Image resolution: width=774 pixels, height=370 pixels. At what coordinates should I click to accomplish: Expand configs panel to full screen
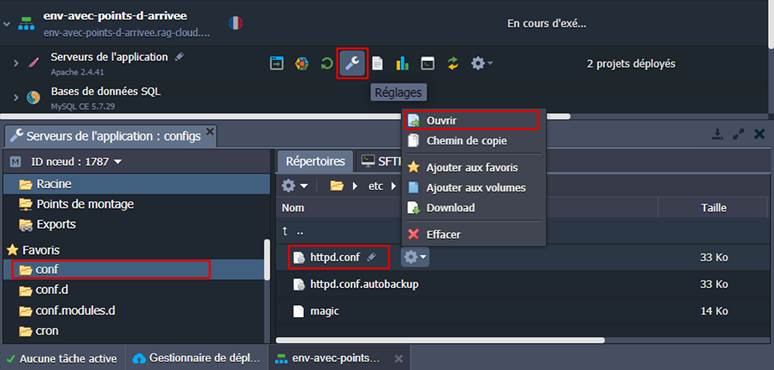coord(738,134)
